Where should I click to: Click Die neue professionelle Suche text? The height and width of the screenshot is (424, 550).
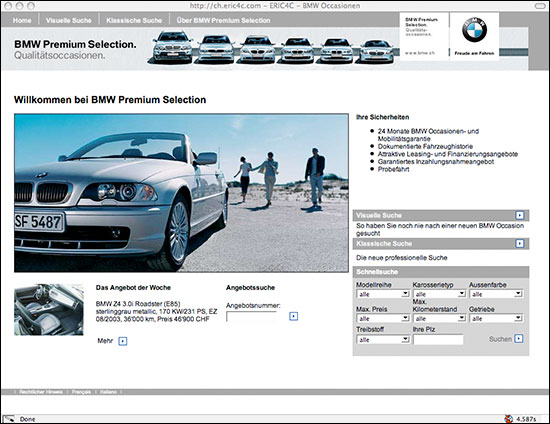(x=402, y=258)
